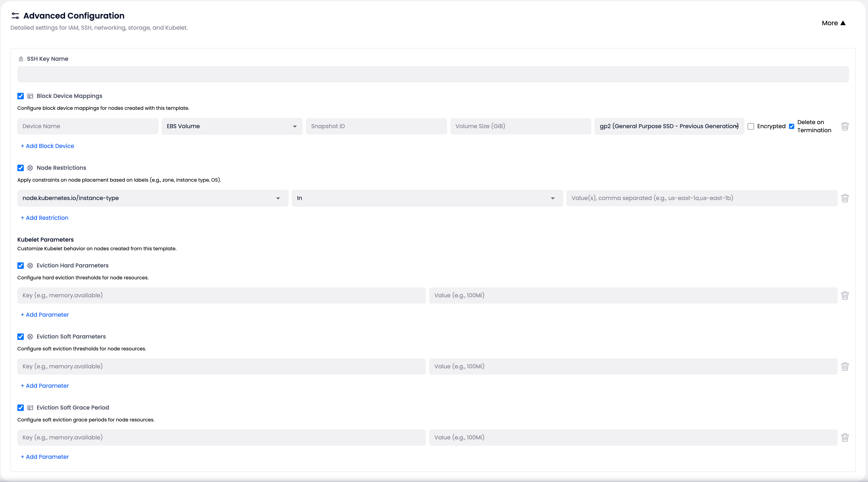Uncheck Delete on Termination
Viewport: 868px width, 482px height.
791,126
